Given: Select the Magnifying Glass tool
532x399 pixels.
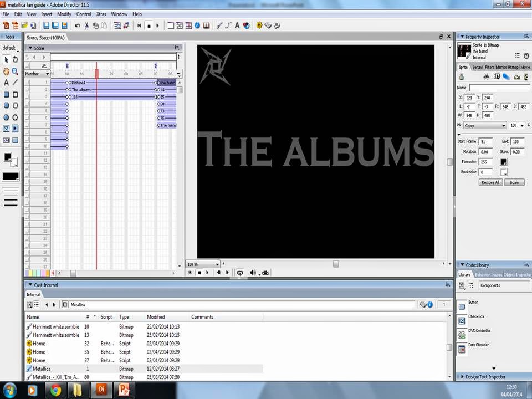Looking at the screenshot, I should coord(16,71).
